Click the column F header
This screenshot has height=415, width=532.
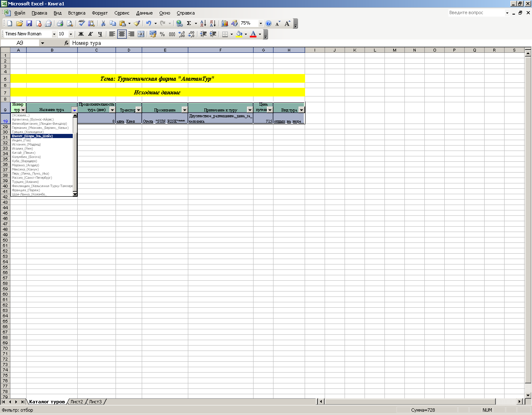point(221,50)
